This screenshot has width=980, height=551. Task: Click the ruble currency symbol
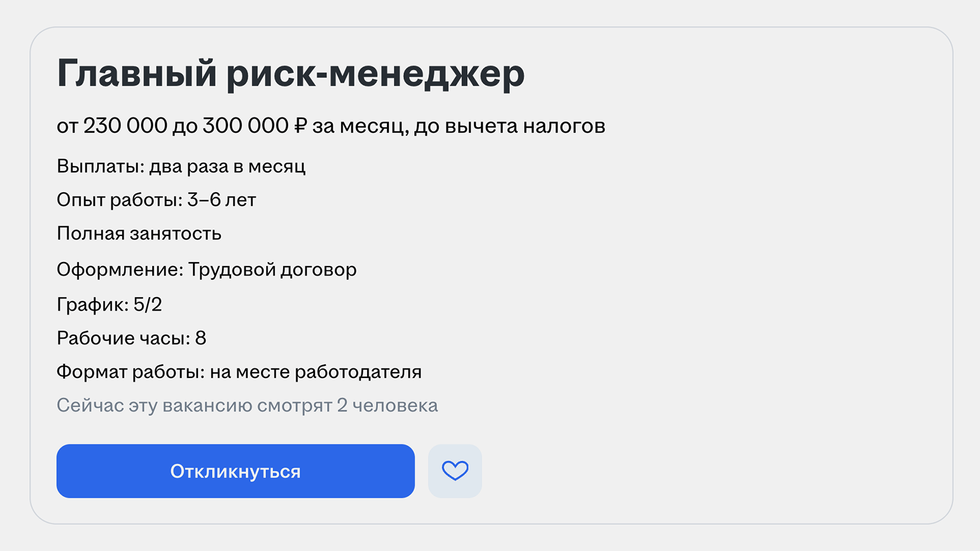300,126
